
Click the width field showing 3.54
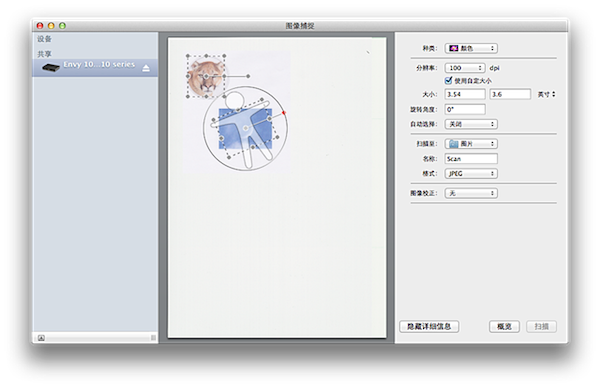tap(465, 94)
